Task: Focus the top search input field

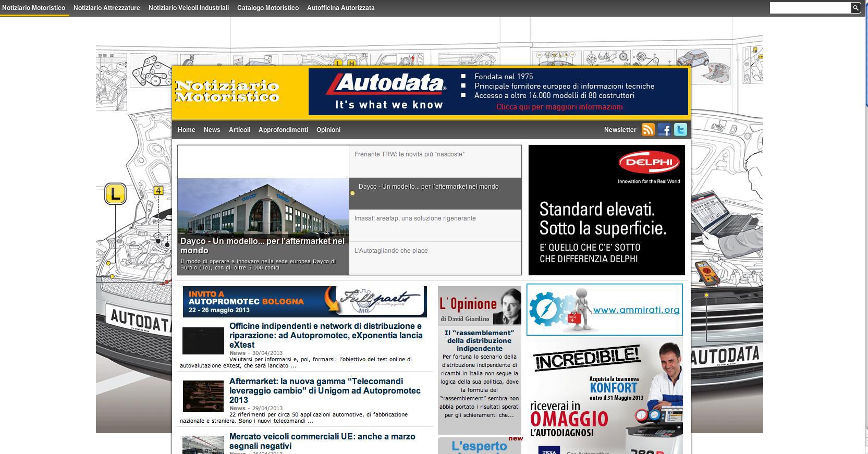Action: pos(811,7)
